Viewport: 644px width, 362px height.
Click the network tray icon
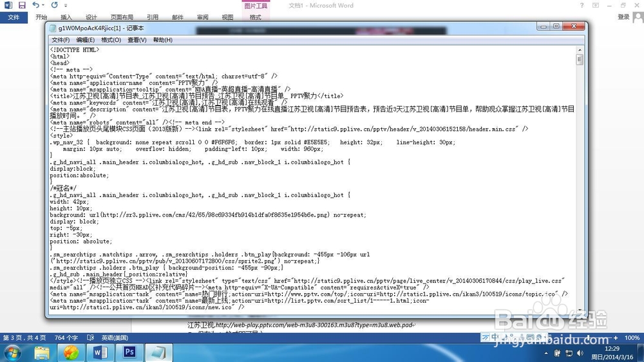(569, 353)
